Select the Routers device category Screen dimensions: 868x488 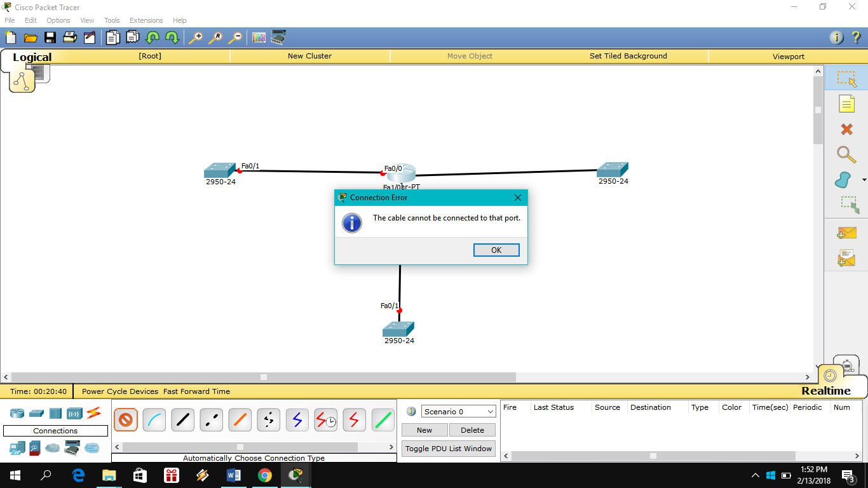(x=17, y=413)
